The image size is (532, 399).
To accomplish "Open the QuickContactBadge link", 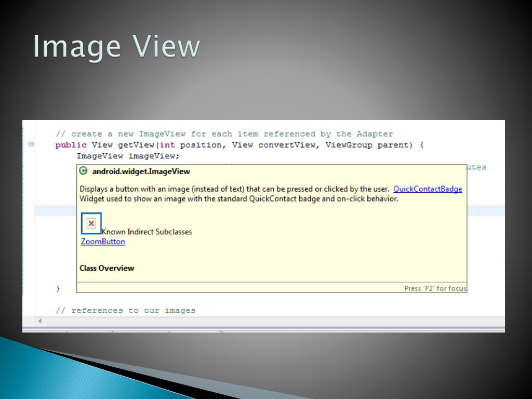I will coord(428,189).
